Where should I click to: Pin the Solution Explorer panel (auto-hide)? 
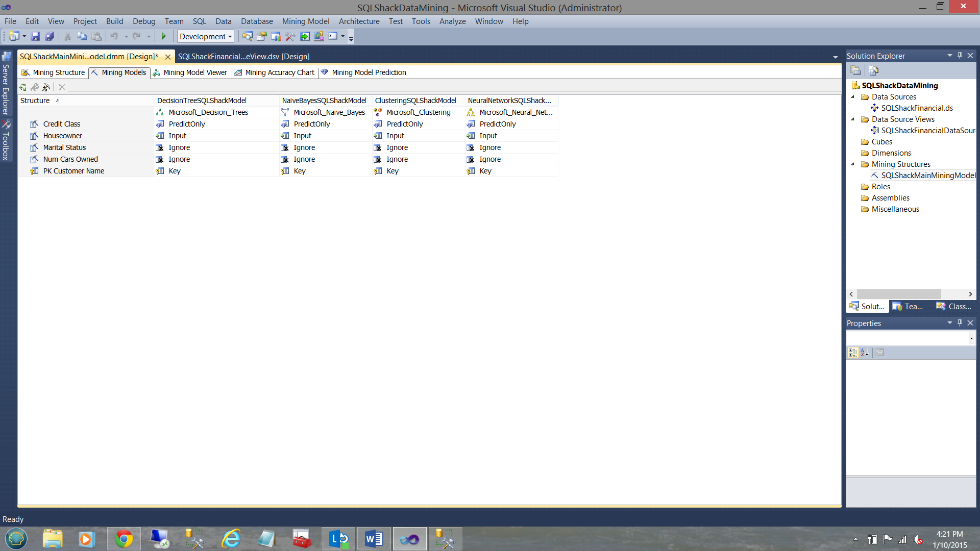point(960,56)
